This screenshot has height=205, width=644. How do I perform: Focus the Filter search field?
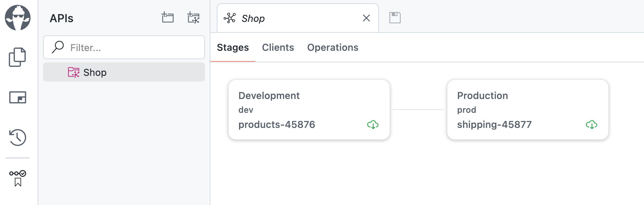click(124, 47)
